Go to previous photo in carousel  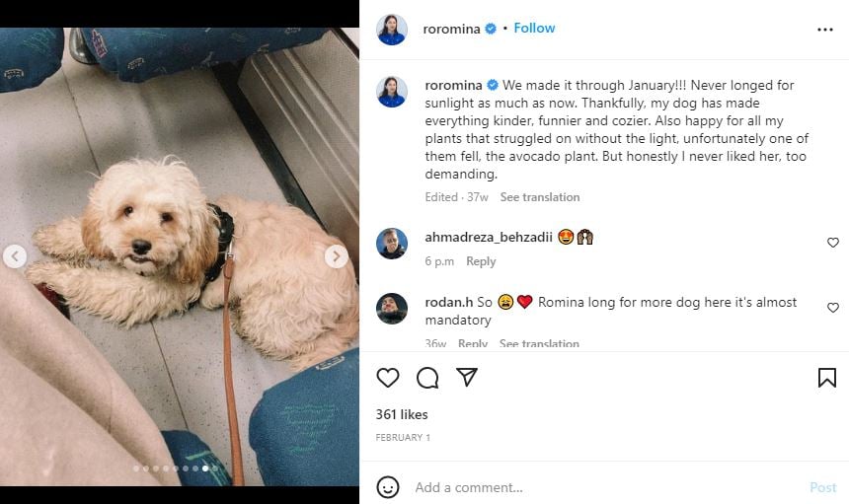point(15,256)
